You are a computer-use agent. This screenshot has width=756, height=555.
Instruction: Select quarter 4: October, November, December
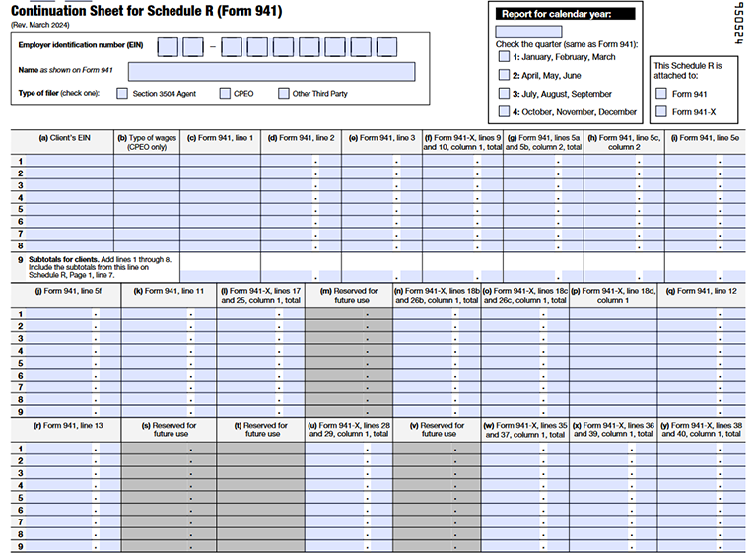(x=504, y=112)
